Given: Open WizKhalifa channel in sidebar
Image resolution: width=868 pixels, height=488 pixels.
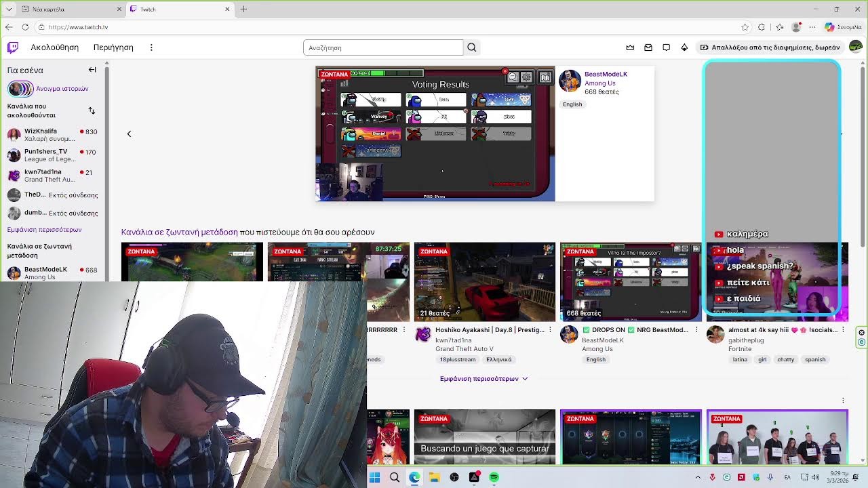Looking at the screenshot, I should click(x=53, y=134).
